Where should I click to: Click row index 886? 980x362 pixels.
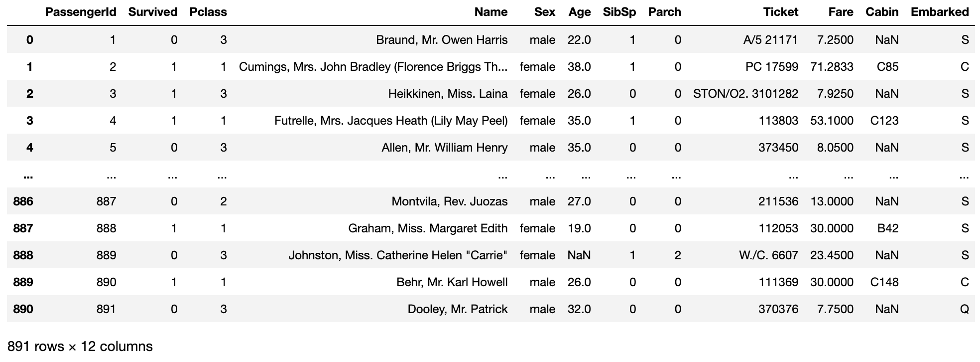point(23,201)
